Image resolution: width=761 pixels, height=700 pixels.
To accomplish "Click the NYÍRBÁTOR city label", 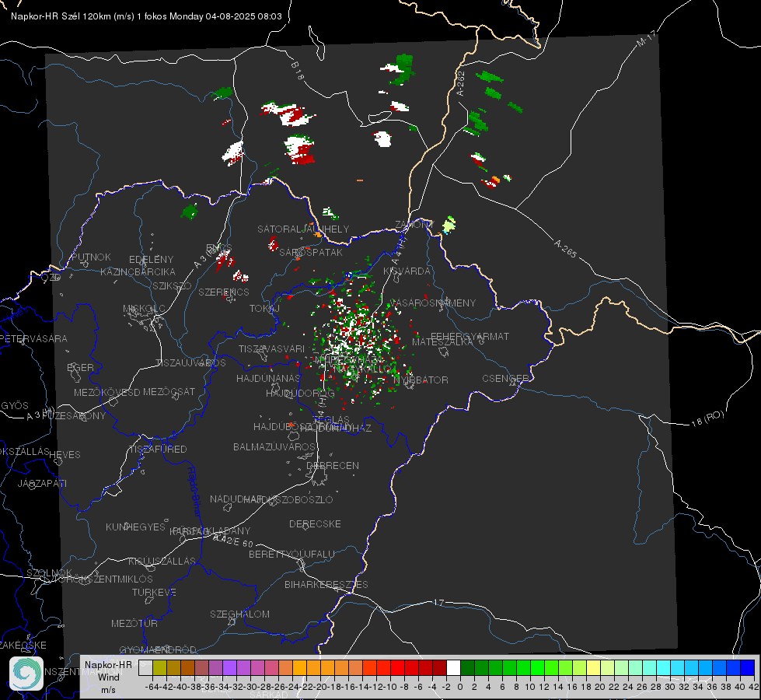I will click(421, 380).
